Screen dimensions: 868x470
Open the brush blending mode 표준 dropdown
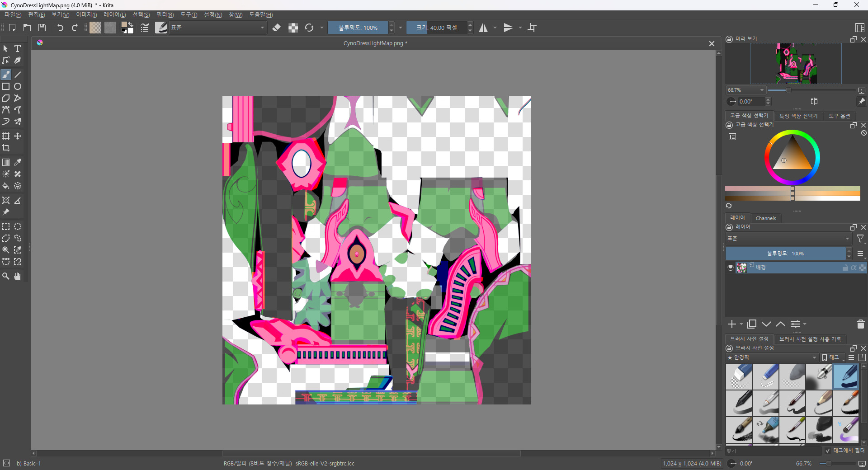tap(217, 28)
